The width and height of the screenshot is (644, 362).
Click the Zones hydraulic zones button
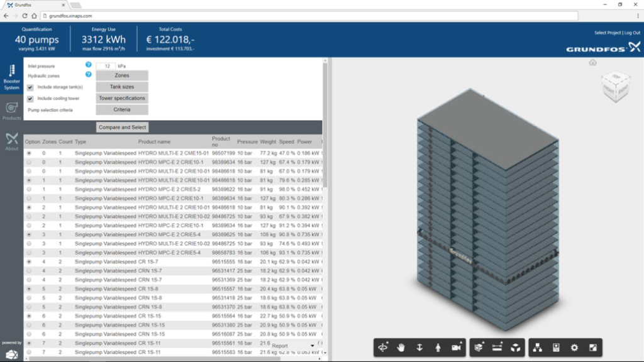(x=122, y=75)
